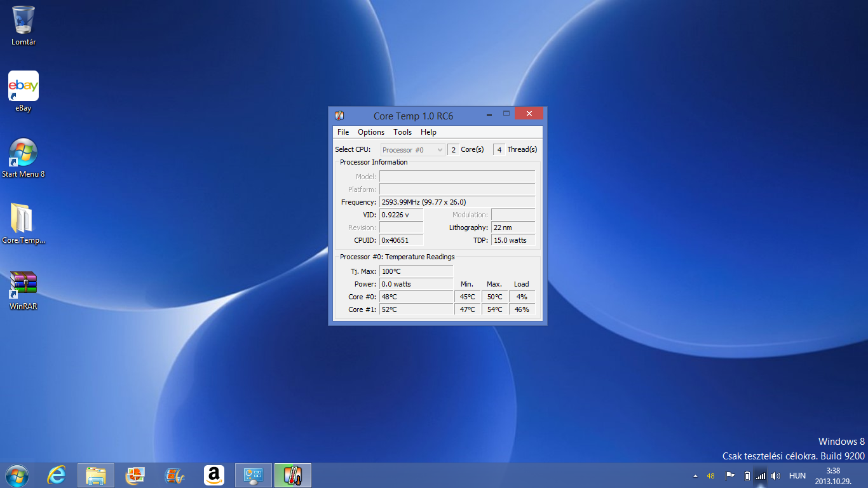
Task: Click the volume speaker tray icon
Action: click(x=775, y=476)
